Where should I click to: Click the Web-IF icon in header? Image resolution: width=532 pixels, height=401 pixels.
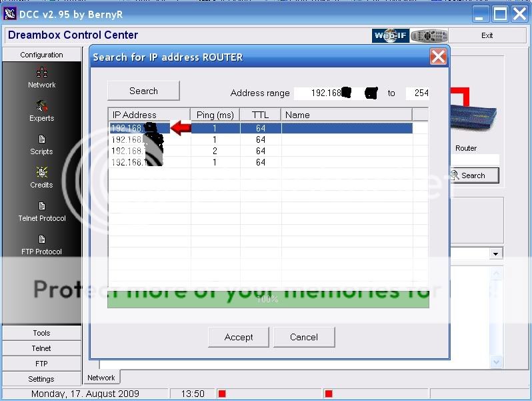[x=390, y=36]
